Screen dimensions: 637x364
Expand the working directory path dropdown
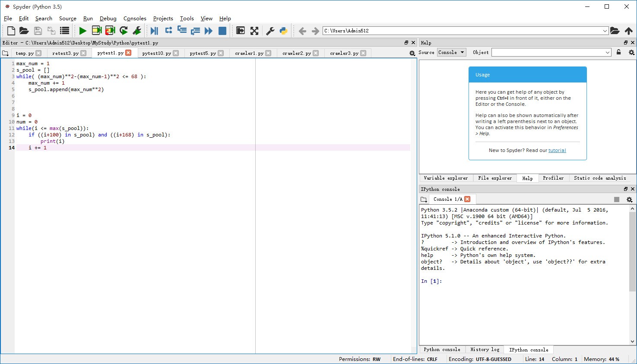coord(605,31)
